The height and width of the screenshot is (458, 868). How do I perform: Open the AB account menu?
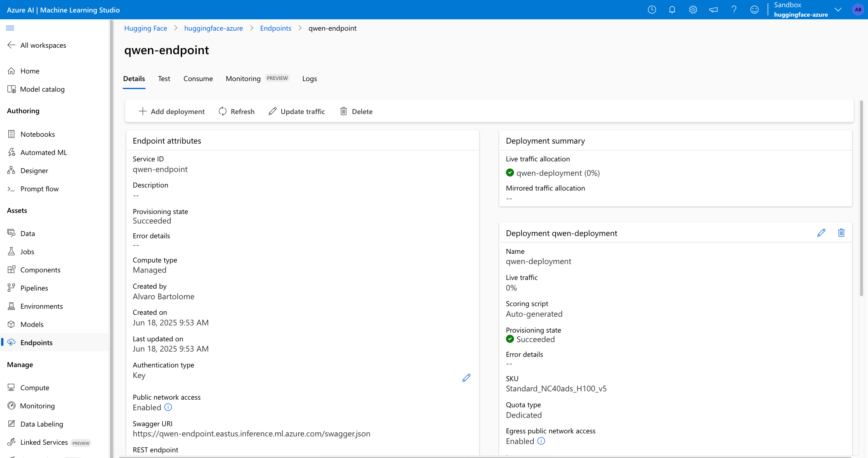point(858,9)
